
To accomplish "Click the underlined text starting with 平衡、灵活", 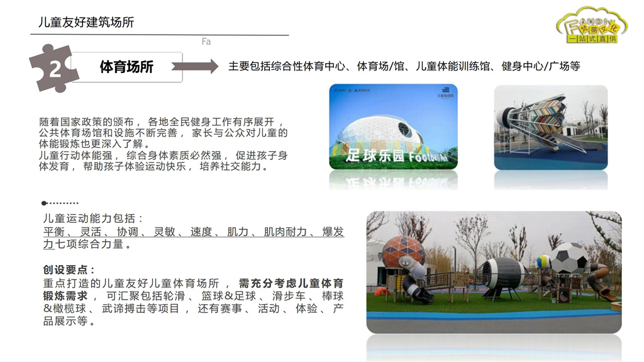I will pyautogui.click(x=193, y=232).
